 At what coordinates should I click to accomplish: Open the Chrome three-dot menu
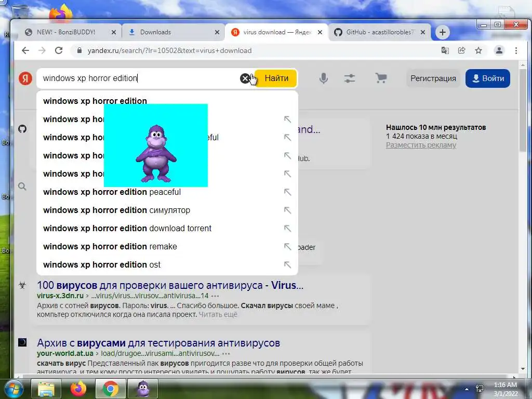point(516,50)
